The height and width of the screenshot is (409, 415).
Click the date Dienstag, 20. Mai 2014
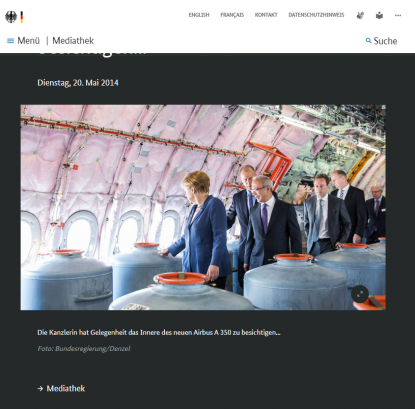[x=78, y=83]
